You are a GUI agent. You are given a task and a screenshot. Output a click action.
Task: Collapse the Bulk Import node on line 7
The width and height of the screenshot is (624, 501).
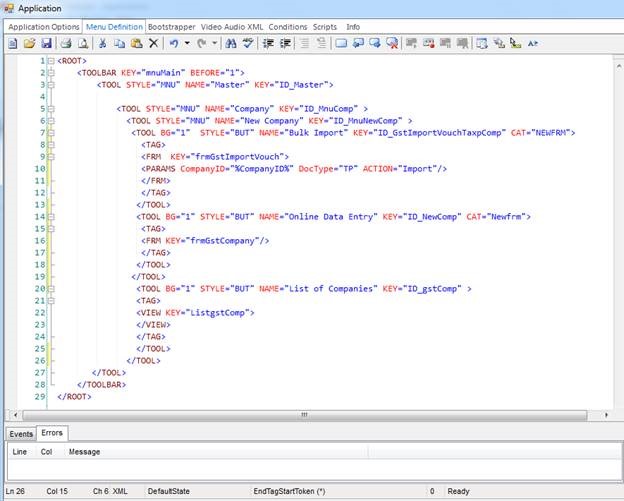pyautogui.click(x=51, y=133)
